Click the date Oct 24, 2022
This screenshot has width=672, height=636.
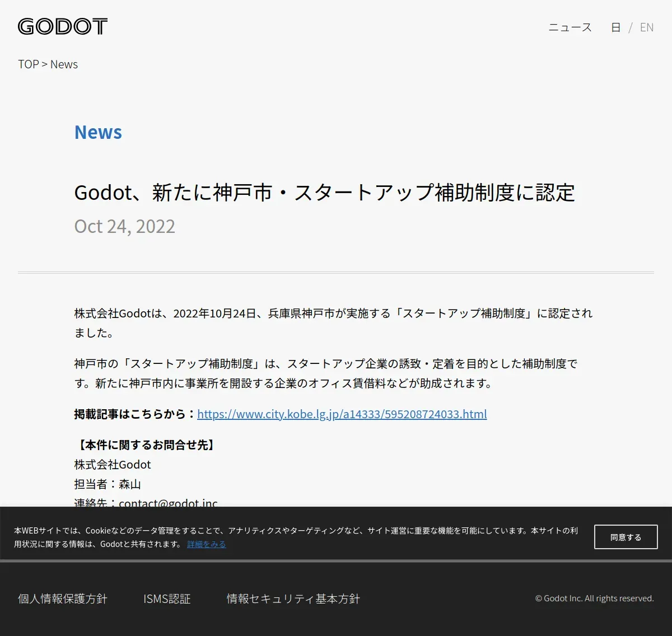coord(125,226)
